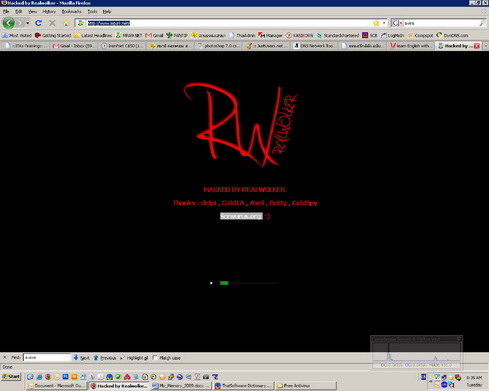This screenshot has width=489, height=391.
Task: Click the Forward navigation arrow
Action: [19, 23]
